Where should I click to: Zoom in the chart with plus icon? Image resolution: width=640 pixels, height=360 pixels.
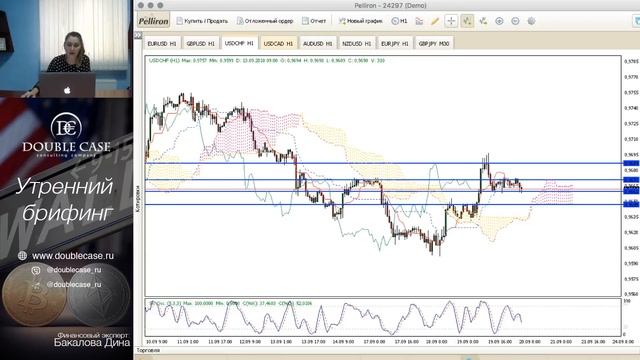click(499, 21)
